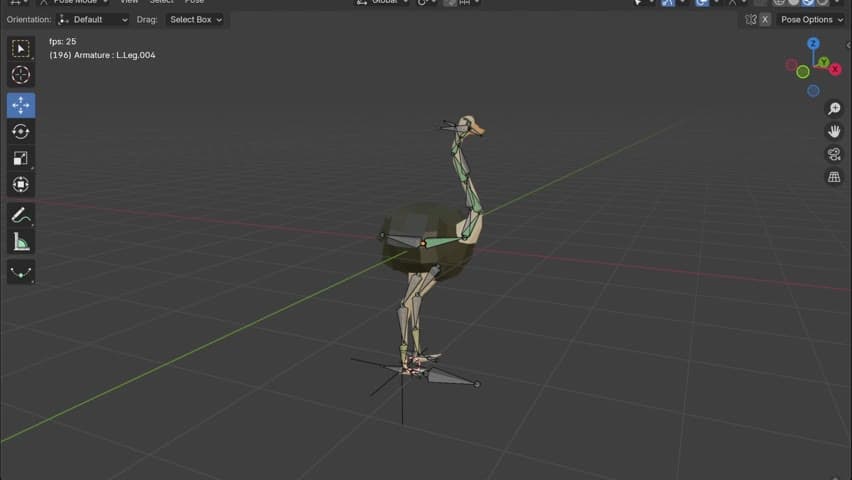Open the Drag Select Box dropdown
Image resolution: width=852 pixels, height=480 pixels.
195,20
